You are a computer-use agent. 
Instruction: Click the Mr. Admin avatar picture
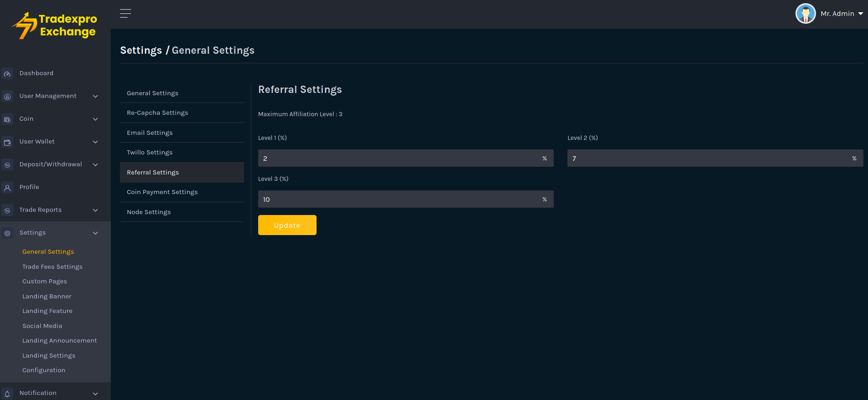[805, 14]
